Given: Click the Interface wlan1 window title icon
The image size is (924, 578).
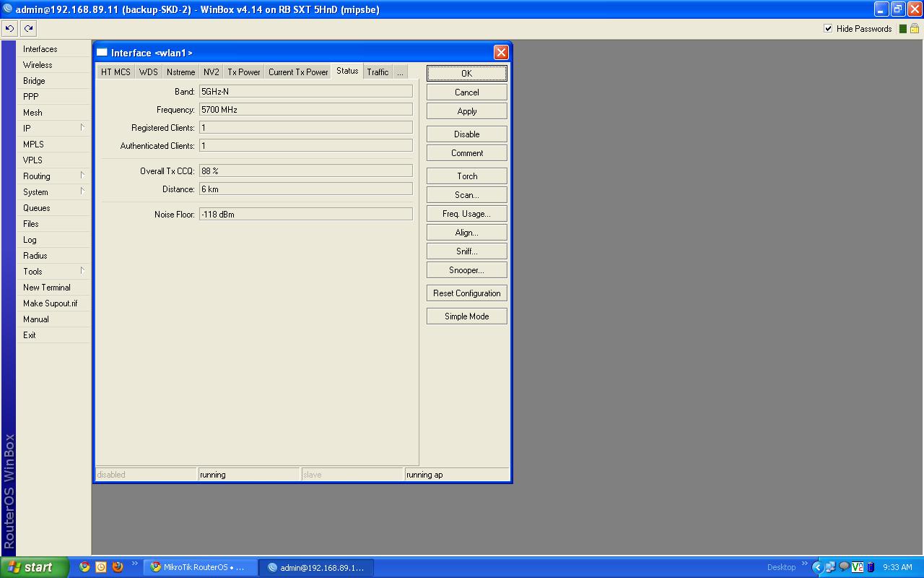Looking at the screenshot, I should click(x=102, y=53).
